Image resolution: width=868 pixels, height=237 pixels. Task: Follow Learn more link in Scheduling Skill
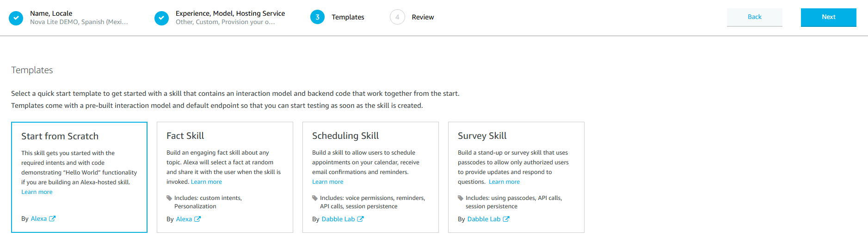tap(328, 182)
